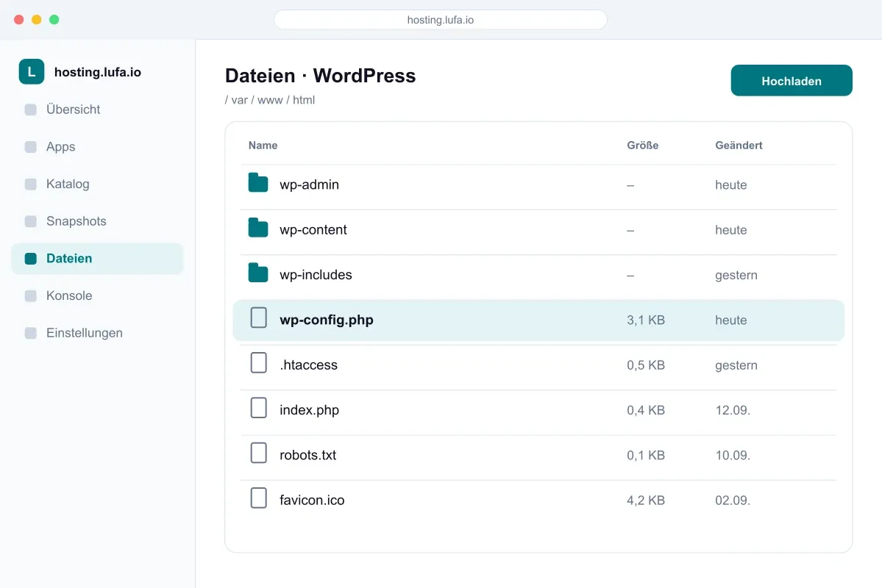
Task: Click the 3,1 KB size value
Action: 646,320
